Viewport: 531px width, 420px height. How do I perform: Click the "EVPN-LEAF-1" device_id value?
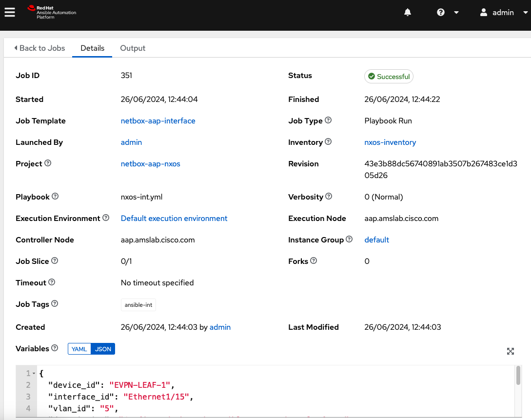tap(139, 385)
